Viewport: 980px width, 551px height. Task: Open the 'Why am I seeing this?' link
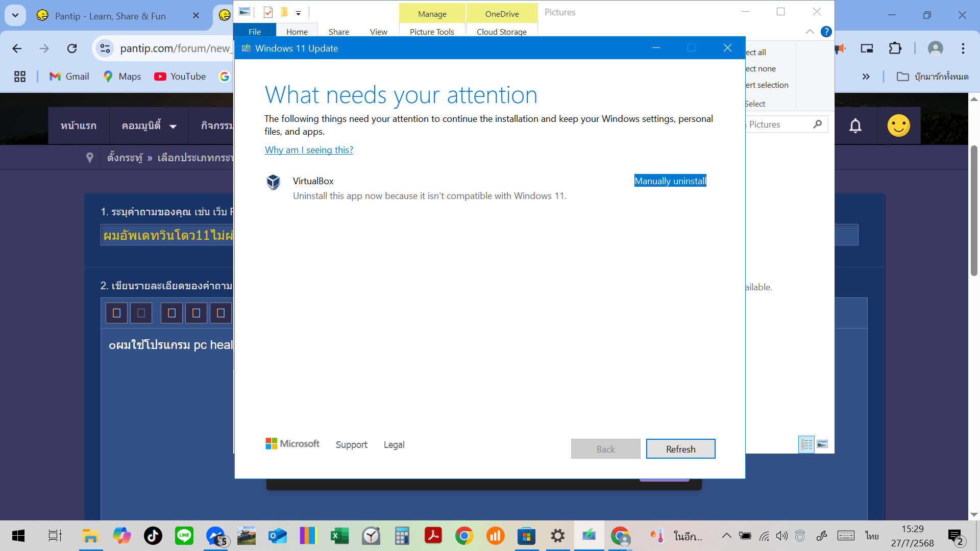click(309, 150)
